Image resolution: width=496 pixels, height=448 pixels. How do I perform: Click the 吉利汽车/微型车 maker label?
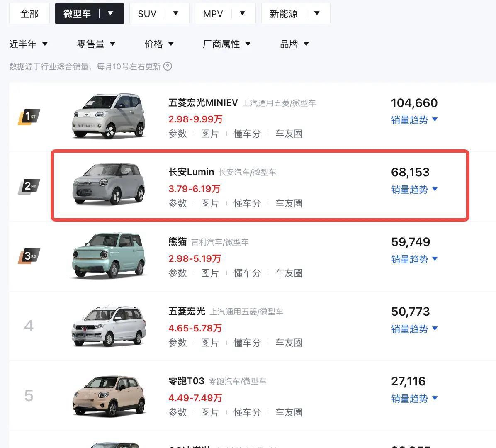220,242
